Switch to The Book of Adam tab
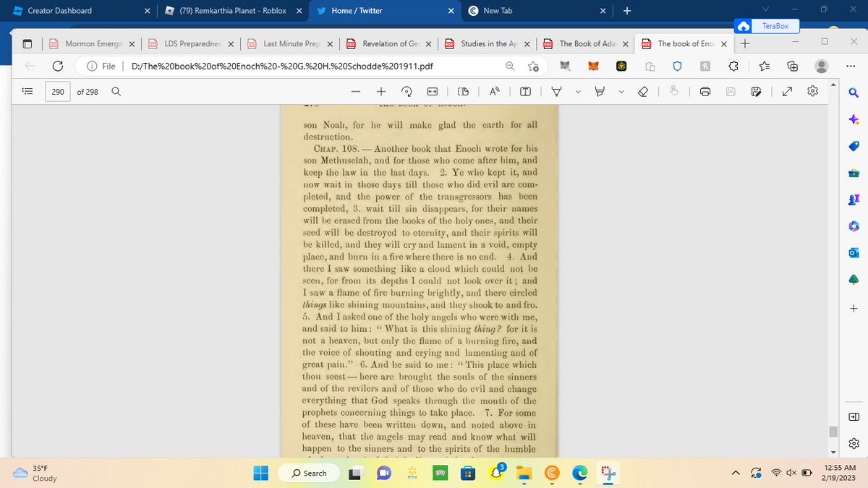The height and width of the screenshot is (488, 868). 587,43
